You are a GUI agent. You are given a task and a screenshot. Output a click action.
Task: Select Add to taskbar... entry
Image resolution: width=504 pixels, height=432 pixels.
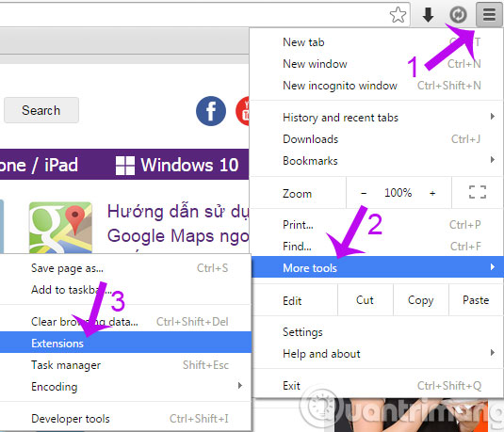coord(125,290)
